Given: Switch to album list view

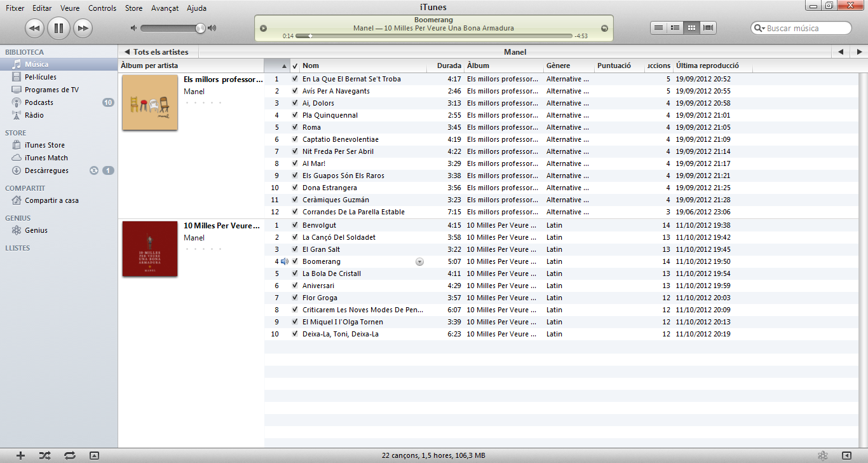Looking at the screenshot, I should [675, 28].
